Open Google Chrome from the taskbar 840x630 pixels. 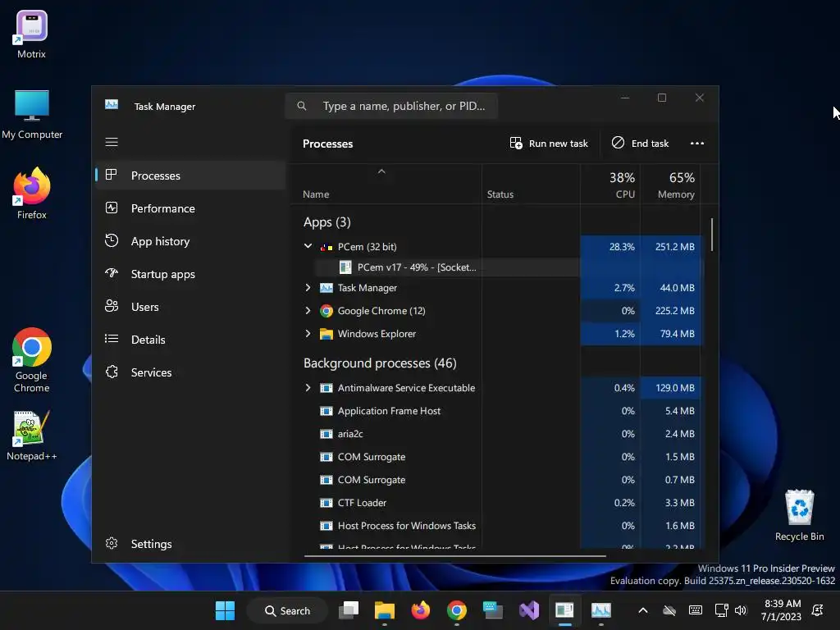pos(456,610)
